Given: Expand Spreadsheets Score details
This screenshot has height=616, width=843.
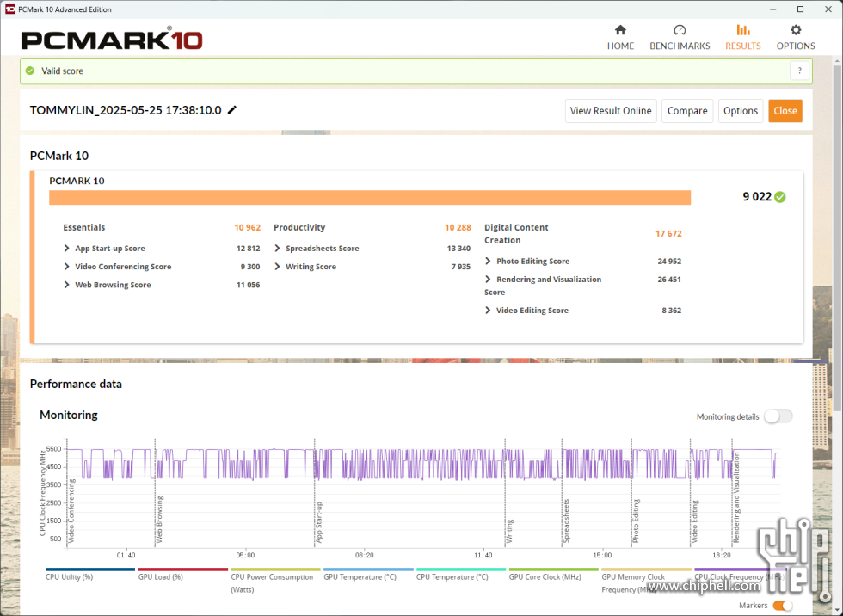Looking at the screenshot, I should coord(277,249).
